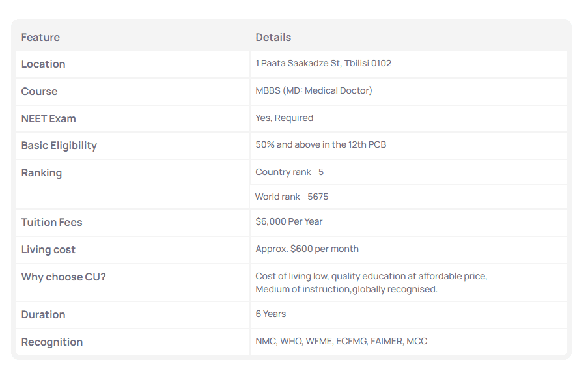This screenshot has width=588, height=369.
Task: Click the "World rank - 5675" cell
Action: click(x=292, y=197)
